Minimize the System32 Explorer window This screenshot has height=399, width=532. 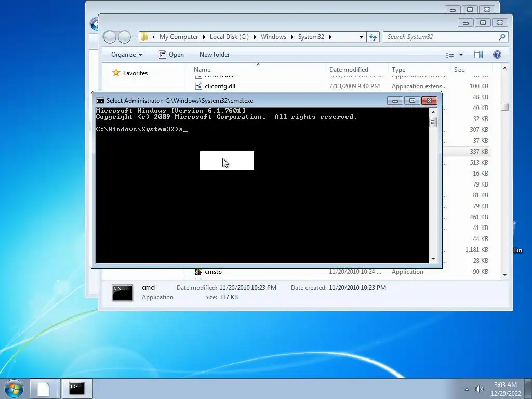tap(465, 23)
